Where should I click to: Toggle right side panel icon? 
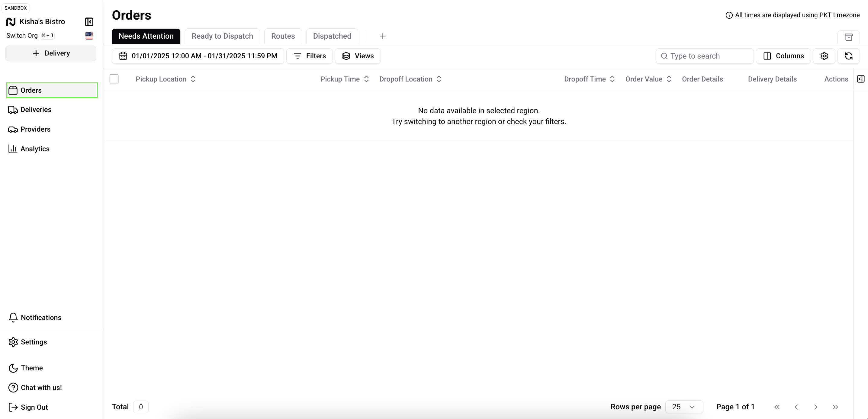point(860,79)
